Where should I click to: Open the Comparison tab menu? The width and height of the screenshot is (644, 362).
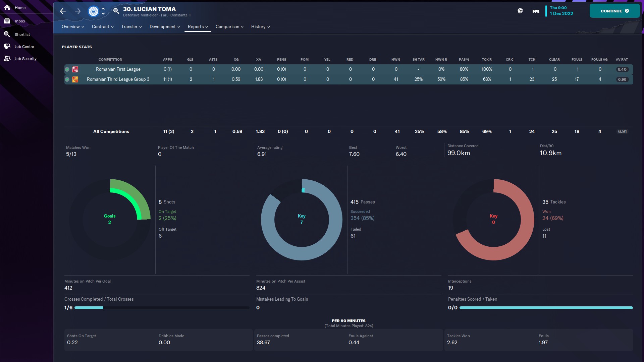pos(229,27)
